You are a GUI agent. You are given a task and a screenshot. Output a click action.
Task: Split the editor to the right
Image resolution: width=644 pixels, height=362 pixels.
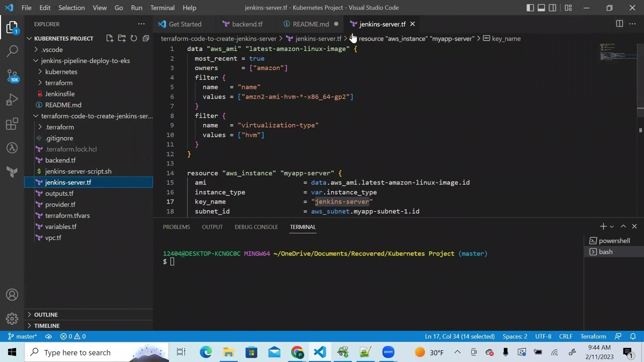click(x=619, y=24)
